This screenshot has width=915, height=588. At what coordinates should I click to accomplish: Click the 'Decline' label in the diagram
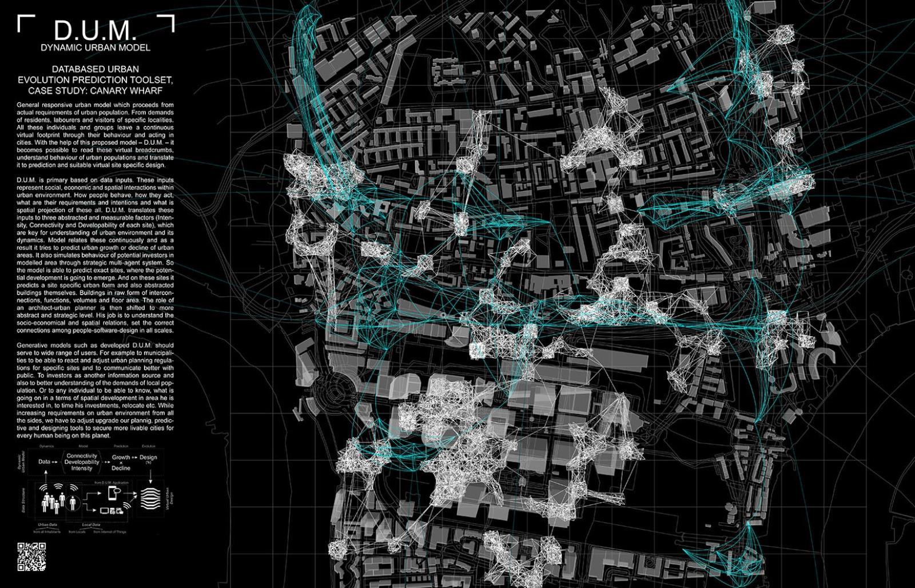pos(121,468)
